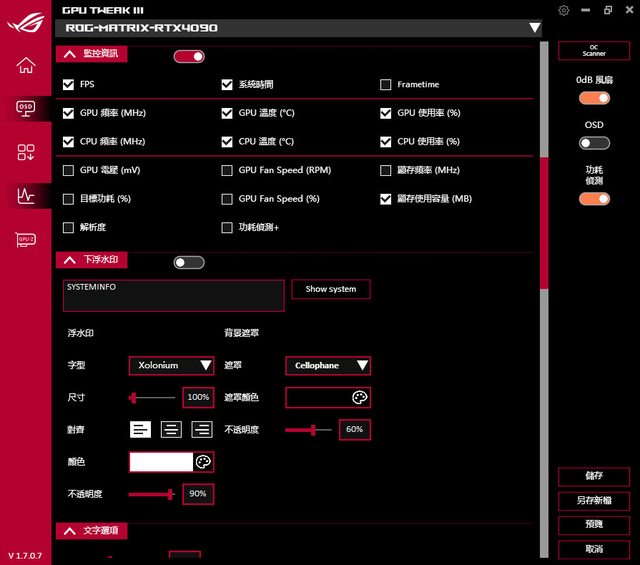Image resolution: width=640 pixels, height=565 pixels.
Task: Select center text alignment icon
Action: point(171,430)
